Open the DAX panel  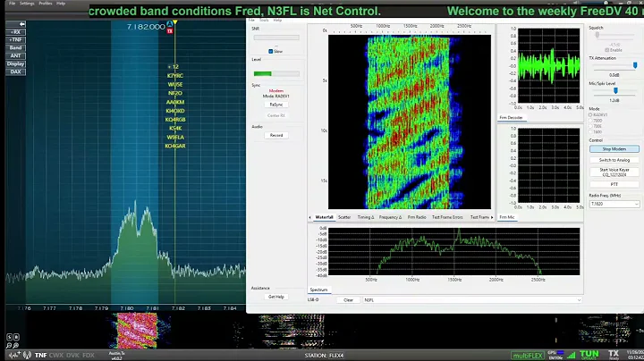click(15, 71)
